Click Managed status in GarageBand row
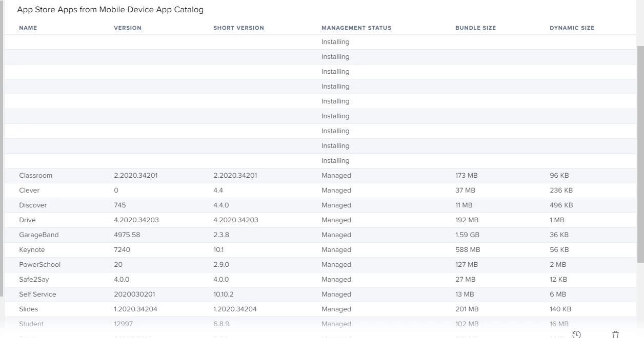 click(x=336, y=235)
